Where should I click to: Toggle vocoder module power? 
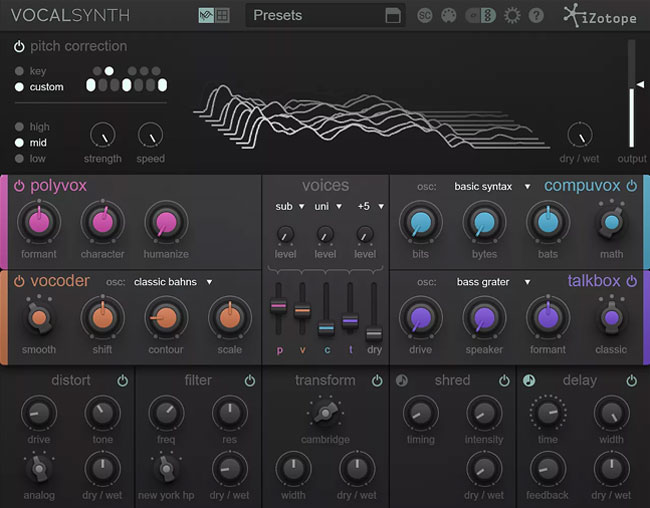pyautogui.click(x=19, y=281)
